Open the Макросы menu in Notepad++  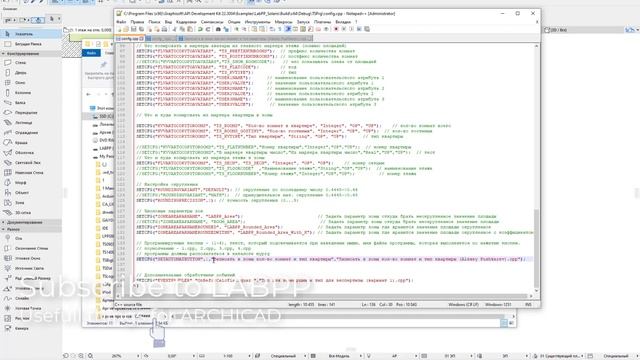(283, 22)
